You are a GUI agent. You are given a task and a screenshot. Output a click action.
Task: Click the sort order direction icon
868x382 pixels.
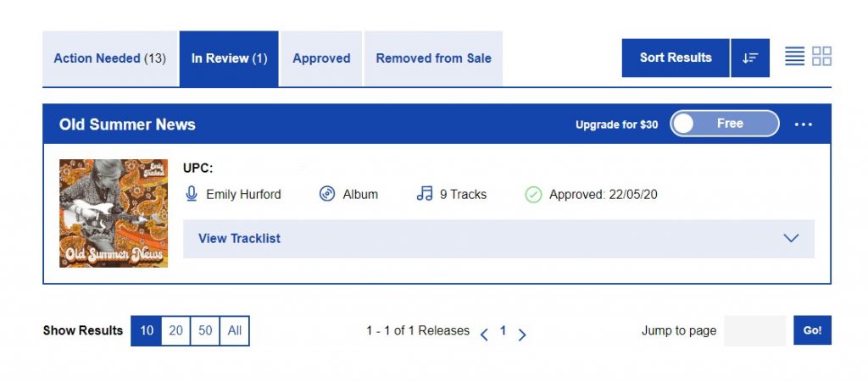(x=750, y=58)
